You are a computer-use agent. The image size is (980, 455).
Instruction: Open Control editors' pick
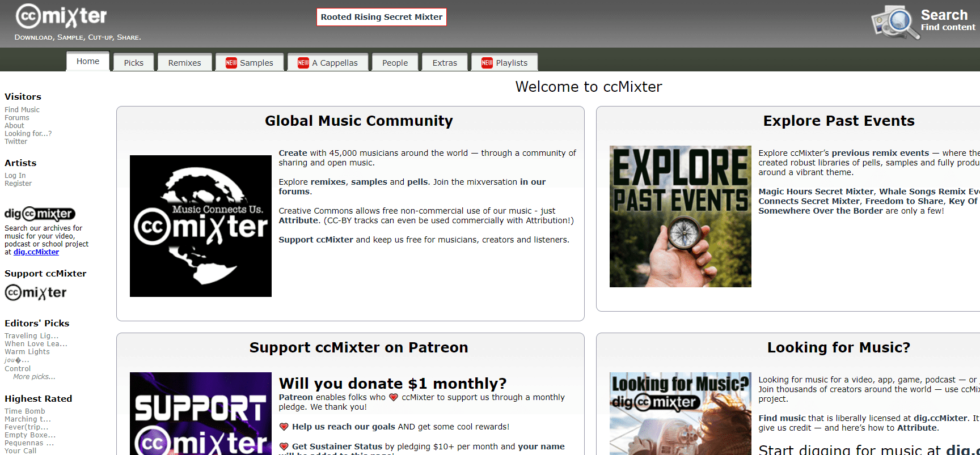click(18, 369)
